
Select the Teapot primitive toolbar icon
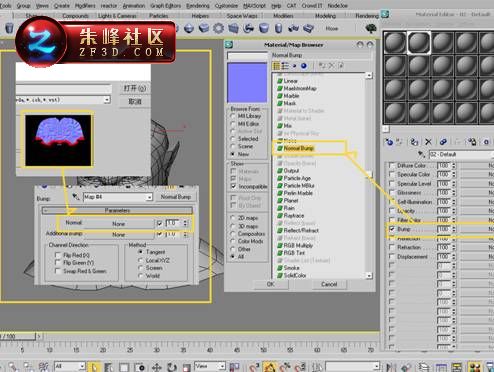click(x=249, y=28)
